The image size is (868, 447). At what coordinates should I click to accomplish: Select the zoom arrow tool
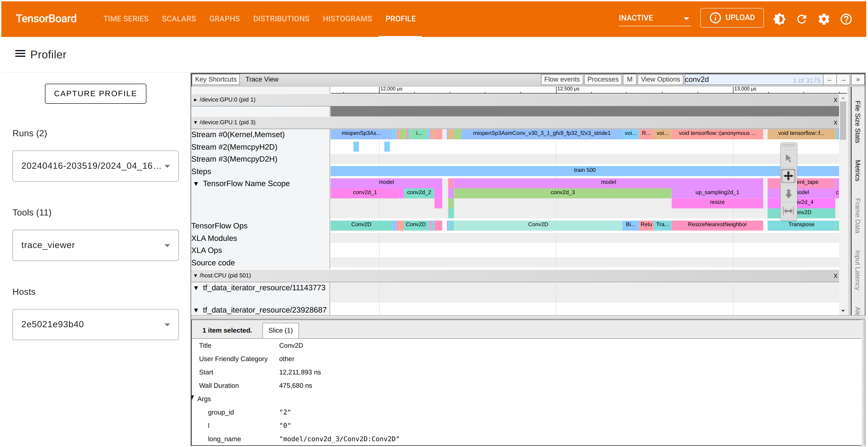point(788,194)
